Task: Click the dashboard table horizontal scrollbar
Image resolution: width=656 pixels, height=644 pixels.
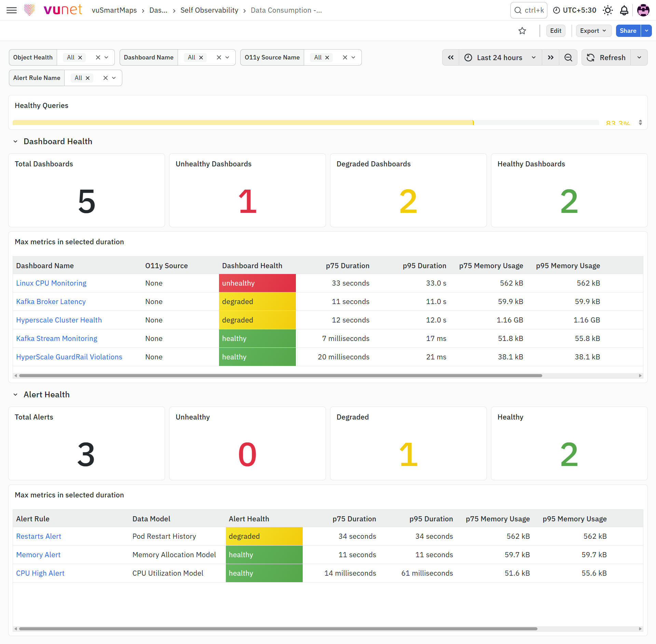Action: (x=281, y=375)
